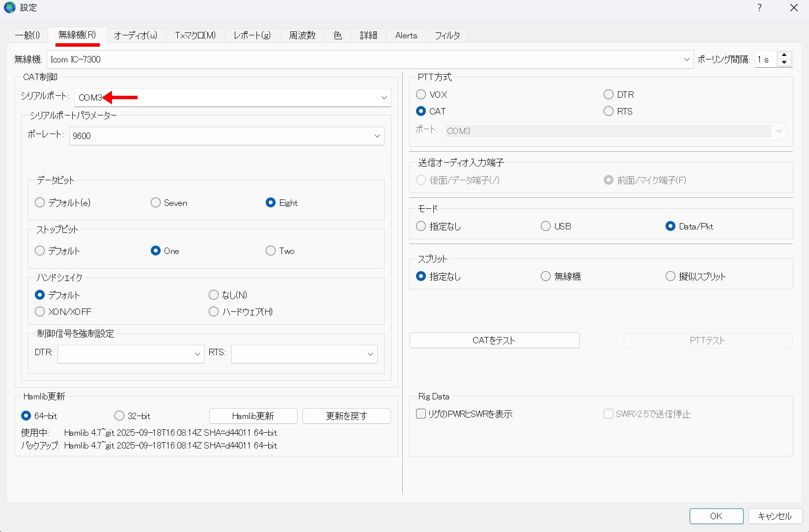Select USB mode option

point(546,226)
